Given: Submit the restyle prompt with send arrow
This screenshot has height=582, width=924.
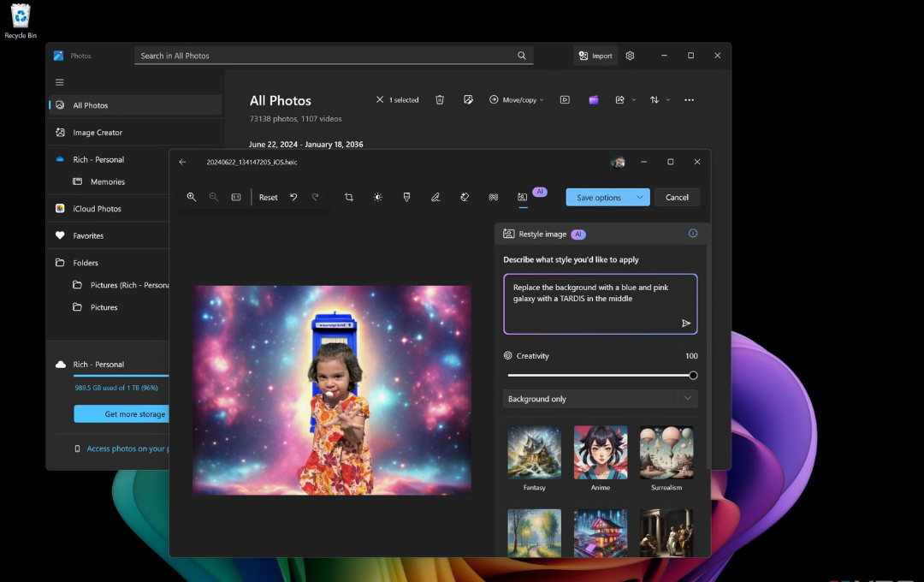Looking at the screenshot, I should coord(685,323).
